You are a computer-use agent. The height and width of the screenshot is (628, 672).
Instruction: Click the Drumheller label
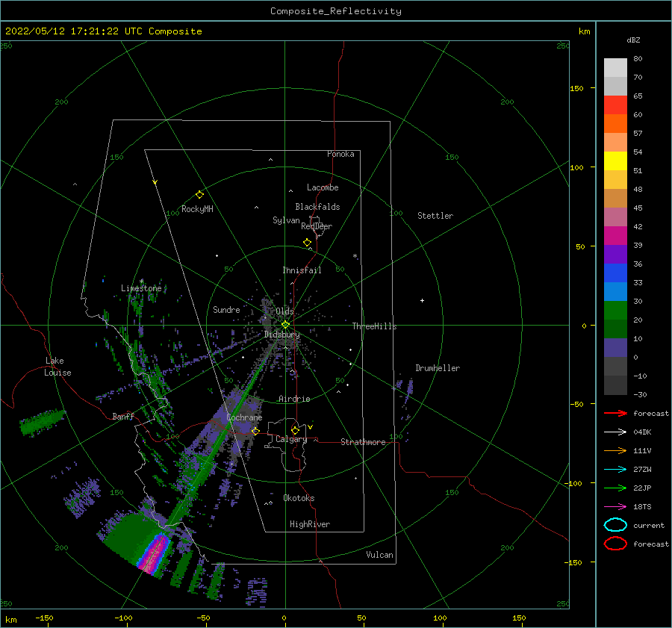click(x=438, y=368)
